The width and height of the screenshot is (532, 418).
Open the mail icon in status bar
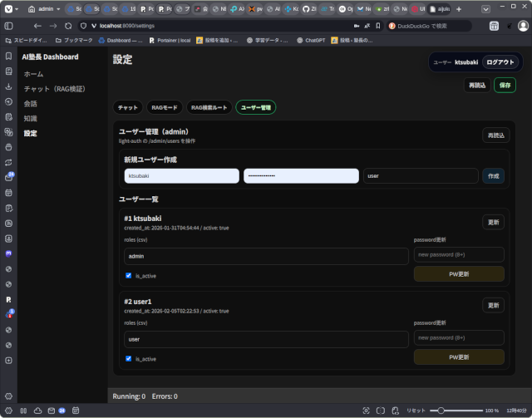49,411
